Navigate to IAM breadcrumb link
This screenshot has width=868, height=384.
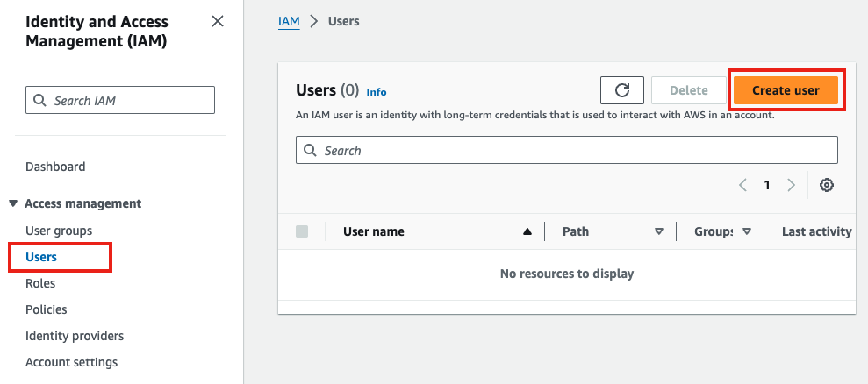coord(289,22)
